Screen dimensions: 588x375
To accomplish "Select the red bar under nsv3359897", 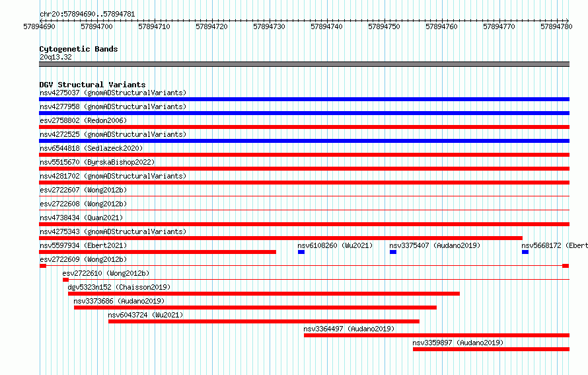I will point(492,349).
